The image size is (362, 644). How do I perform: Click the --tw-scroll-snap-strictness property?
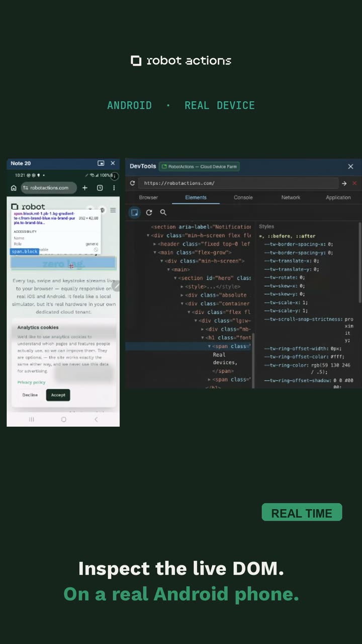(x=303, y=319)
